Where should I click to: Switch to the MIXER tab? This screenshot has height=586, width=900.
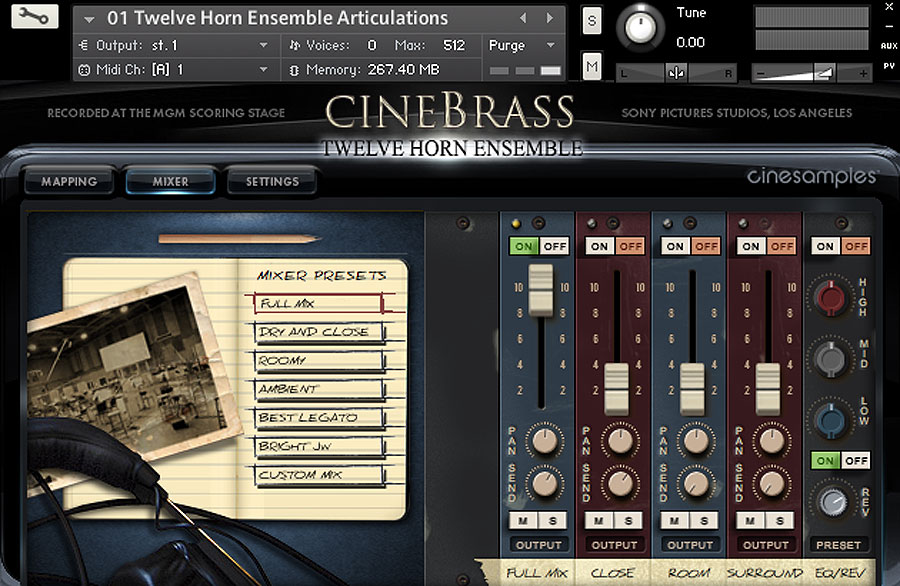(170, 181)
